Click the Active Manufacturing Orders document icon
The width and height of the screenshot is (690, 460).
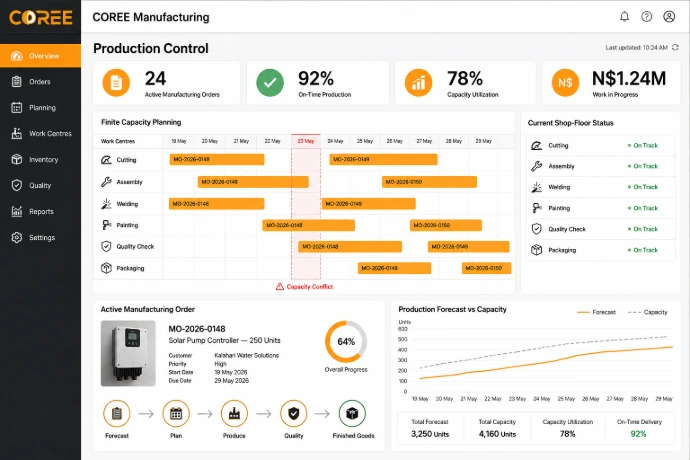pos(116,82)
